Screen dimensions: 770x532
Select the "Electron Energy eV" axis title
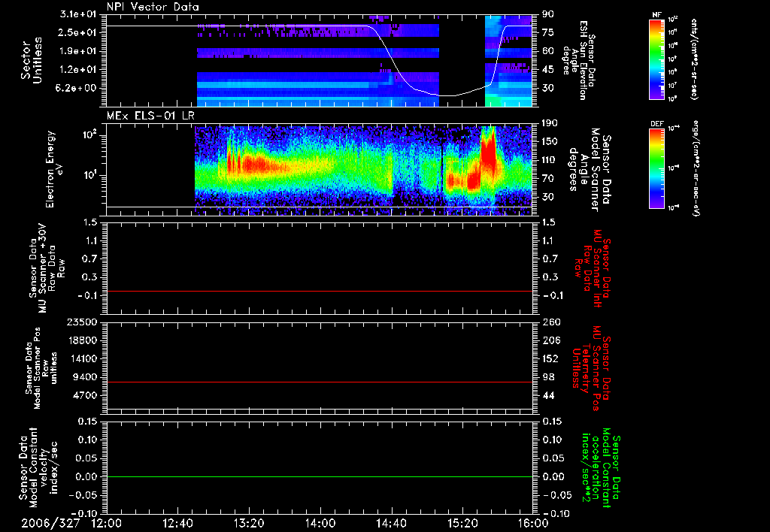coord(54,169)
